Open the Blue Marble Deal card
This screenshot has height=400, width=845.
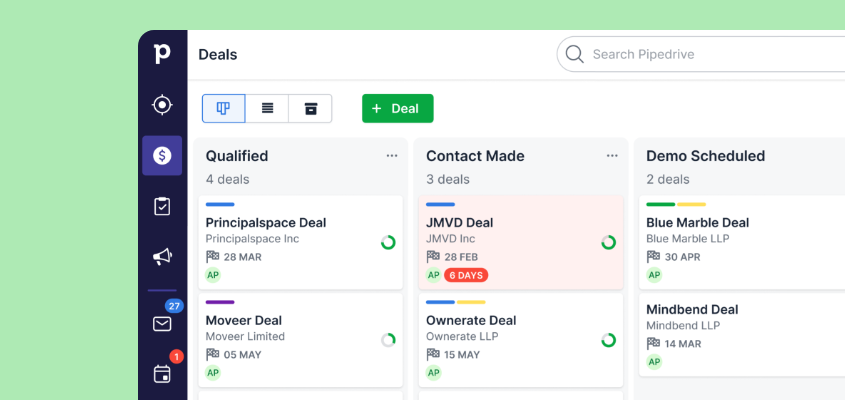(742, 243)
